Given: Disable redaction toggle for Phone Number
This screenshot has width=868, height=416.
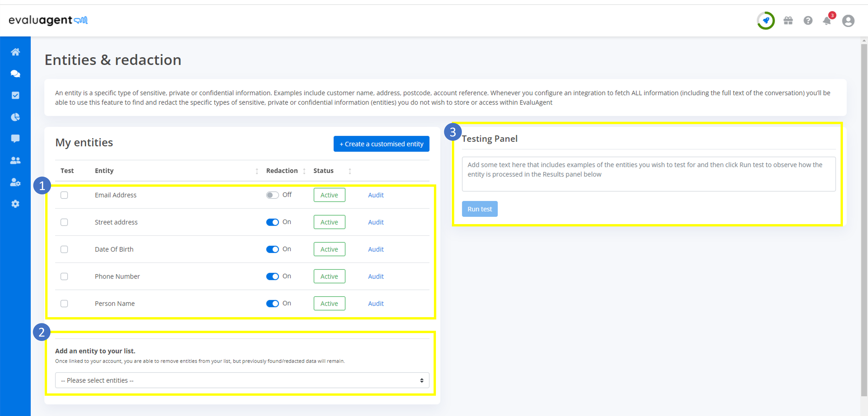Looking at the screenshot, I should coord(272,277).
